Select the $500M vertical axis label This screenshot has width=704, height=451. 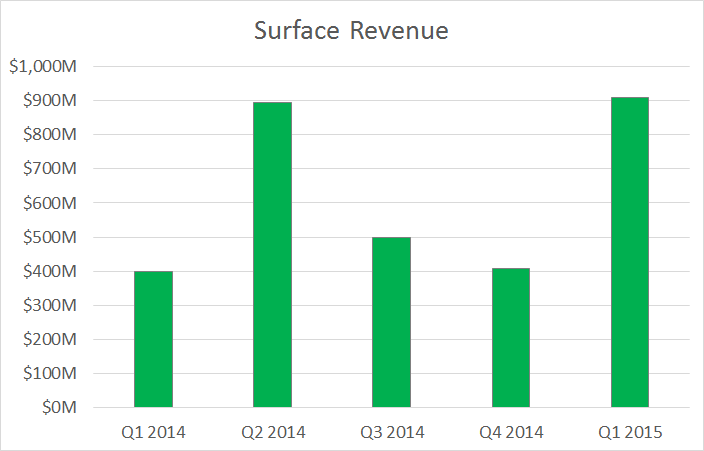coord(48,238)
